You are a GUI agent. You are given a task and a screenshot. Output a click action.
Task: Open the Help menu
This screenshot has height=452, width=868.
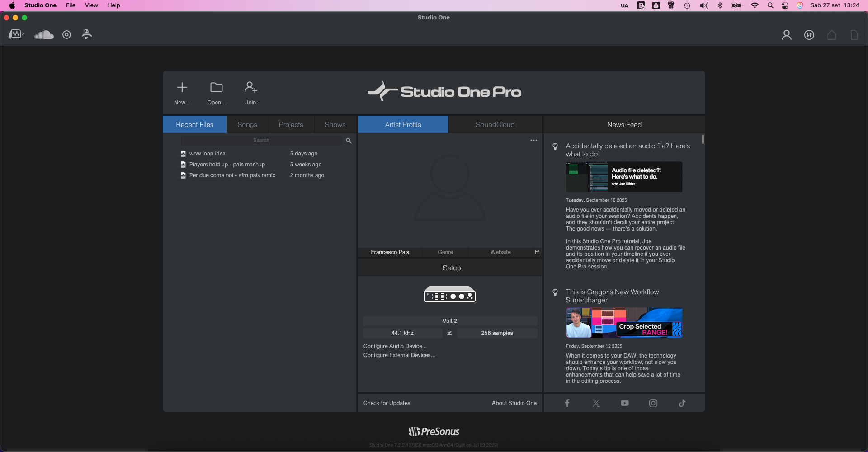pyautogui.click(x=114, y=5)
